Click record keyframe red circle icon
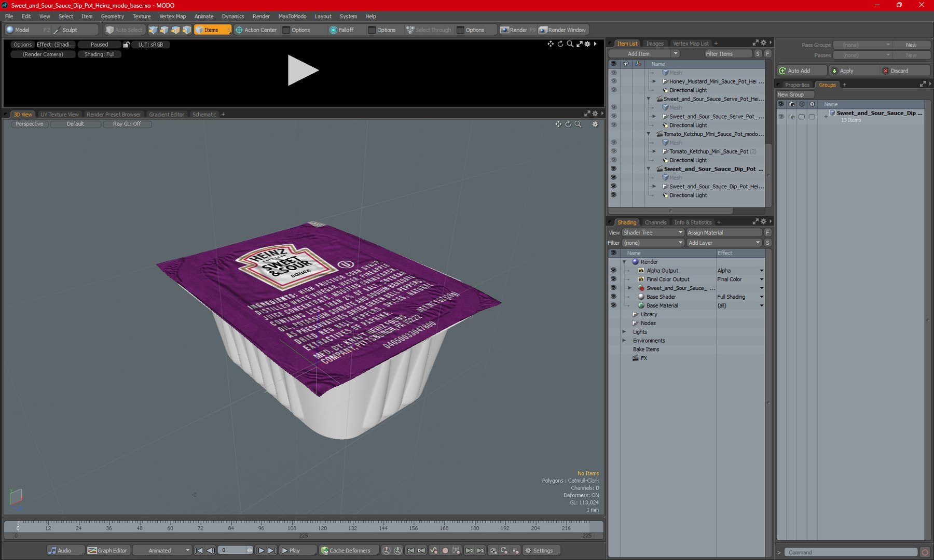The height and width of the screenshot is (560, 934). coord(445,550)
